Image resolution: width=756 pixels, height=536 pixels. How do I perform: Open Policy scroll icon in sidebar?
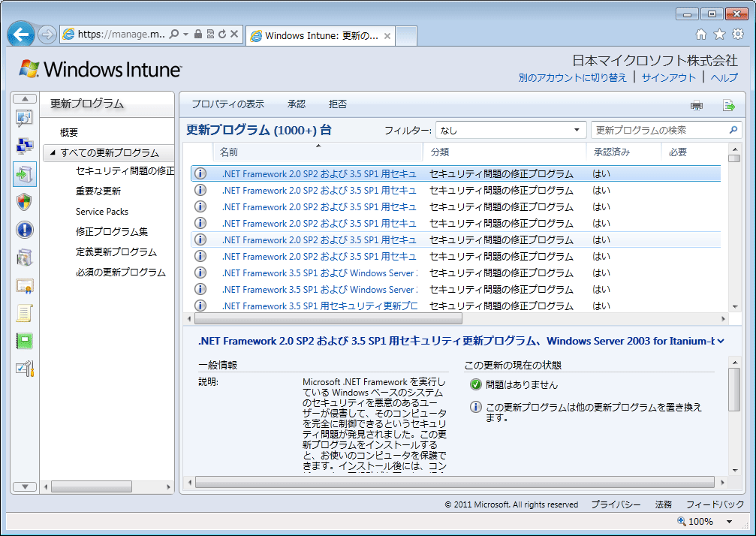point(25,313)
